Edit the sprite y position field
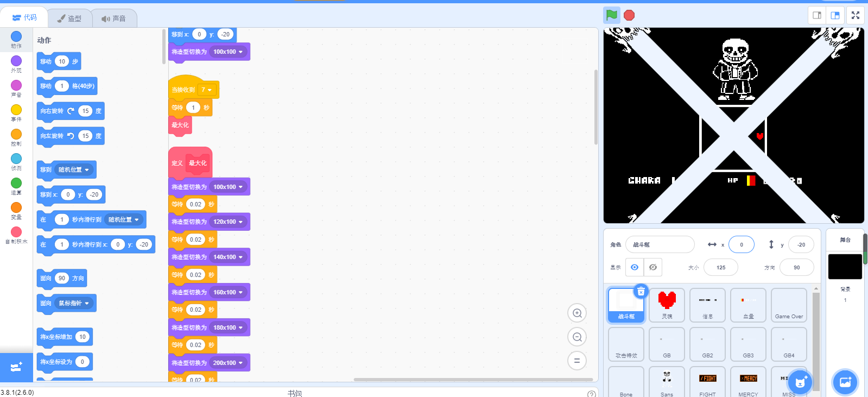This screenshot has height=397, width=868. click(801, 244)
